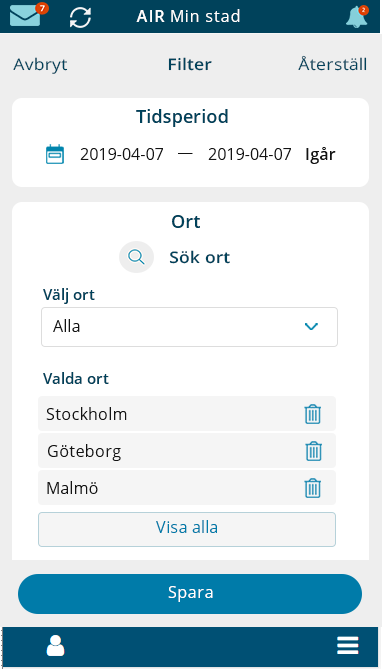The width and height of the screenshot is (382, 669).
Task: Choose the Igår quick period option
Action: (320, 155)
